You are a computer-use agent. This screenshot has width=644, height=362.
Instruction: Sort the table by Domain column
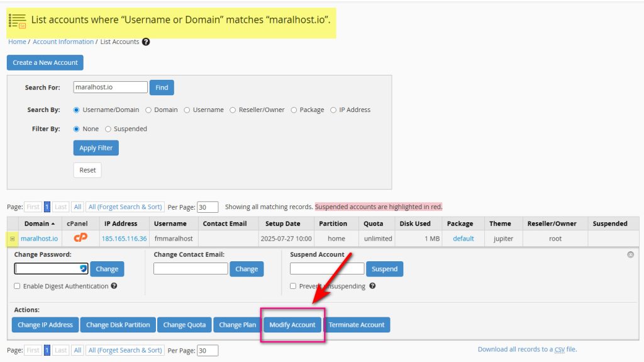point(39,223)
